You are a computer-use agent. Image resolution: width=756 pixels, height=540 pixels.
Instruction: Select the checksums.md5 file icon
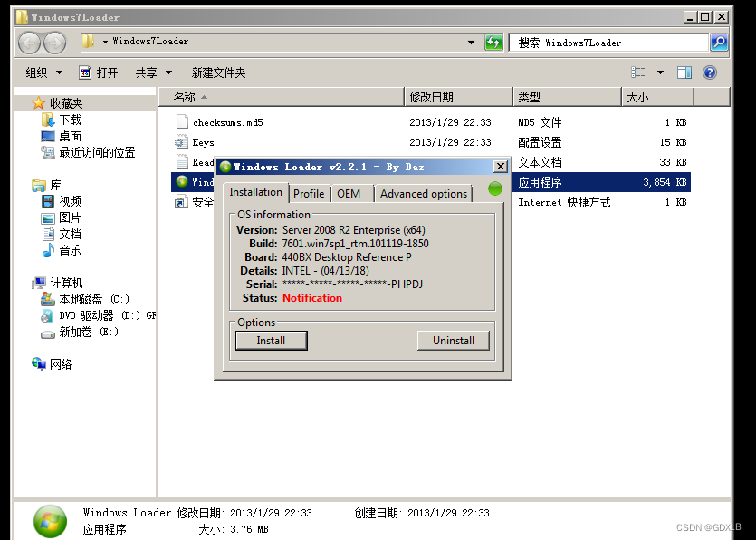(x=182, y=122)
